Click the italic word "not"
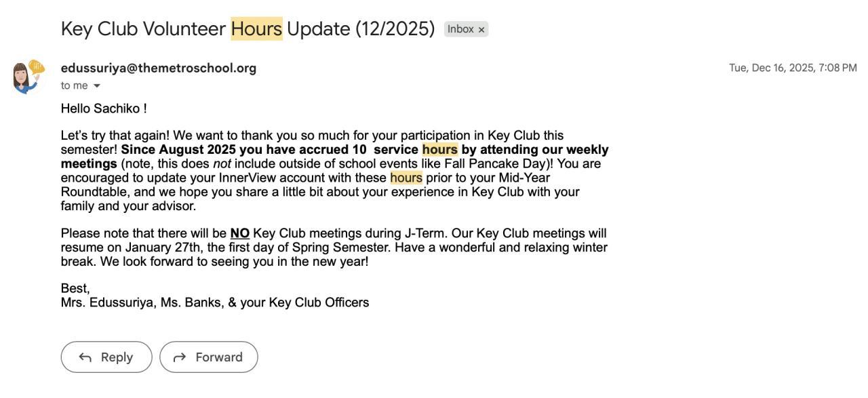 tap(222, 164)
